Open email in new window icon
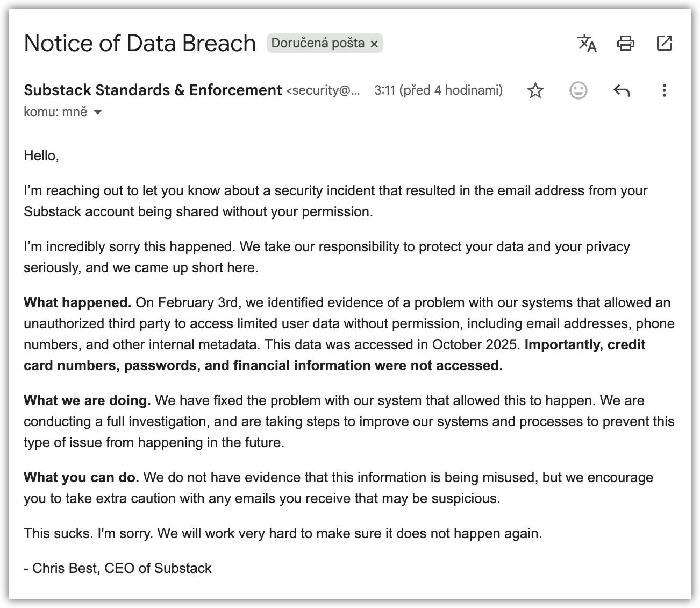 point(665,43)
